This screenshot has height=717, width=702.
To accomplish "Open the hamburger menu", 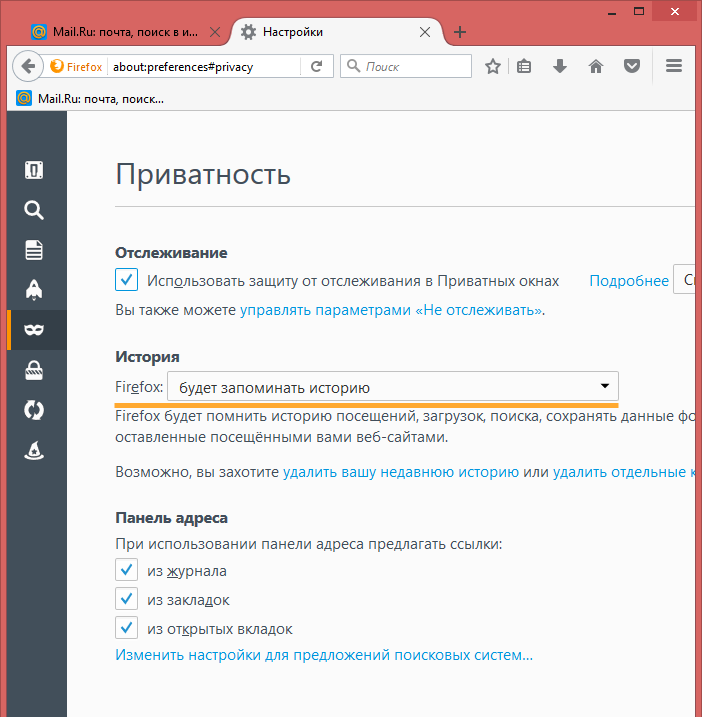I will (x=674, y=66).
